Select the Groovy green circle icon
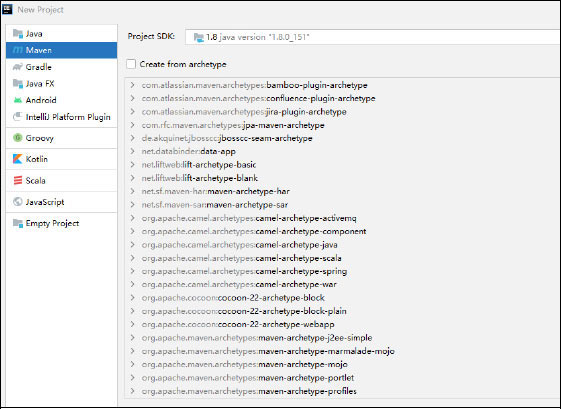The image size is (561, 409). (x=18, y=138)
